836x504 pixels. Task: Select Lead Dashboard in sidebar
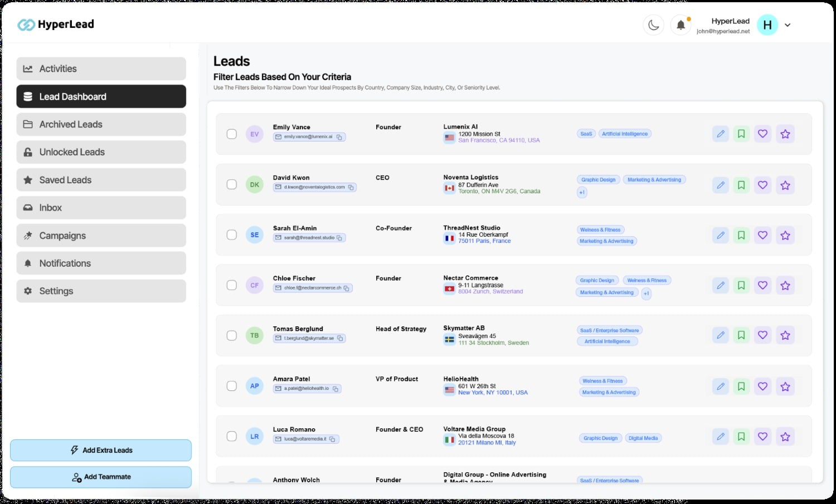(101, 96)
